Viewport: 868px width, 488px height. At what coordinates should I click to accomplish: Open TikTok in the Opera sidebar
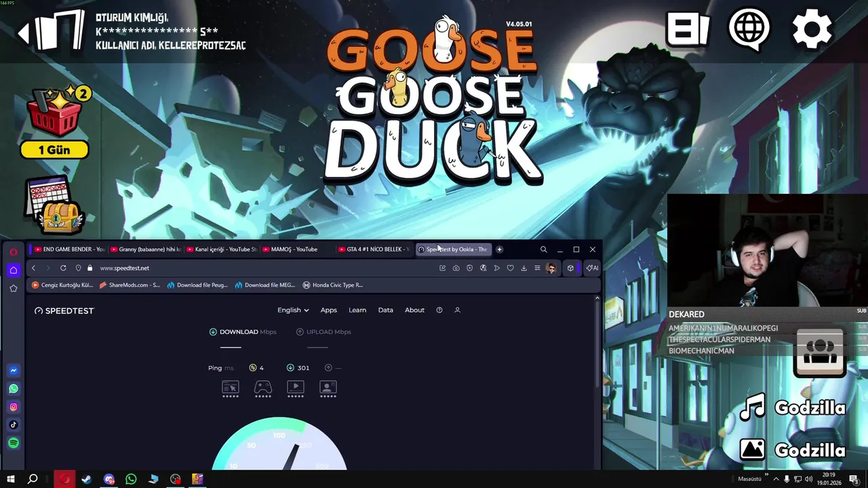click(x=14, y=425)
